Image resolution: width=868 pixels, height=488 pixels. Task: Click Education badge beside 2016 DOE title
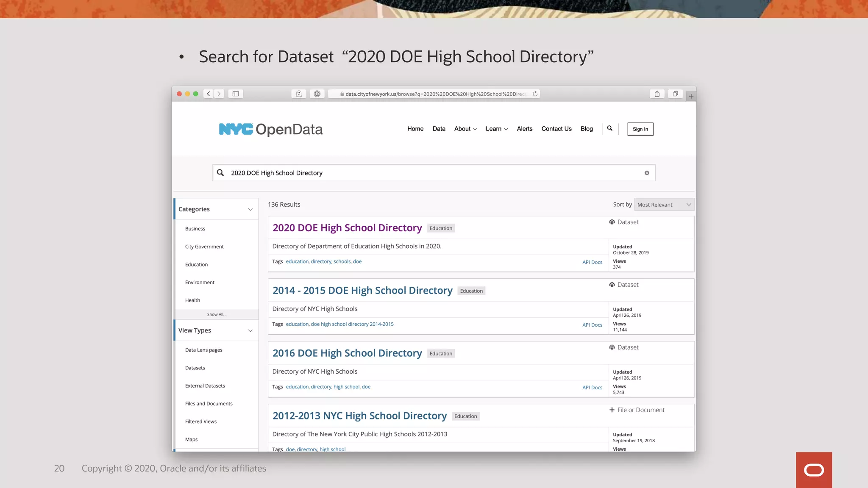click(441, 354)
